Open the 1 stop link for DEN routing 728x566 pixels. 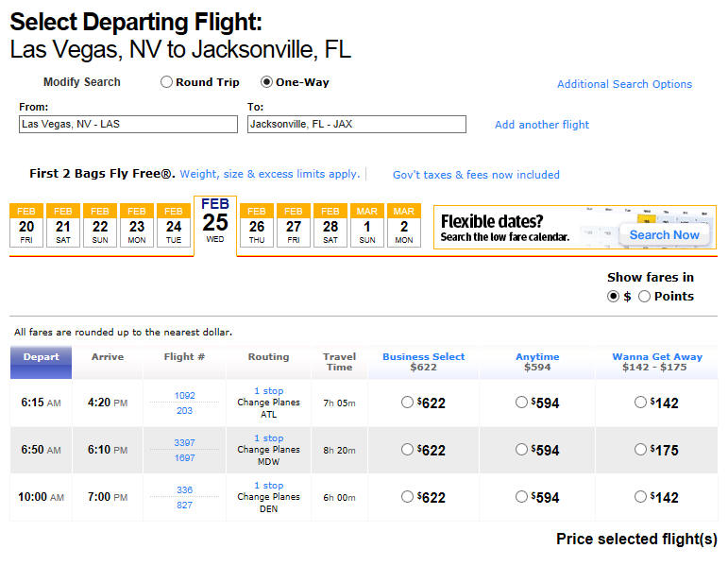pyautogui.click(x=268, y=485)
